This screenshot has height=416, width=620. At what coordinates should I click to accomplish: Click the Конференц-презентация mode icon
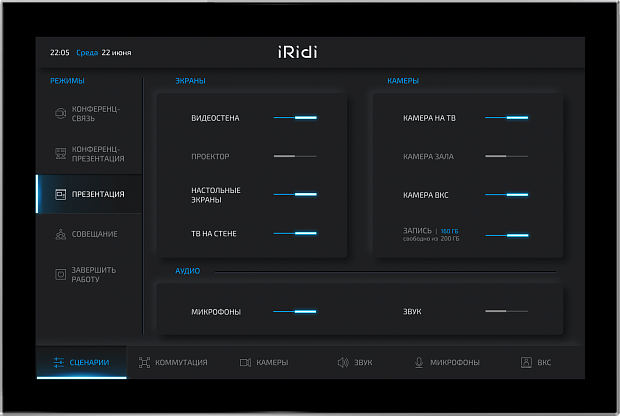pos(60,154)
